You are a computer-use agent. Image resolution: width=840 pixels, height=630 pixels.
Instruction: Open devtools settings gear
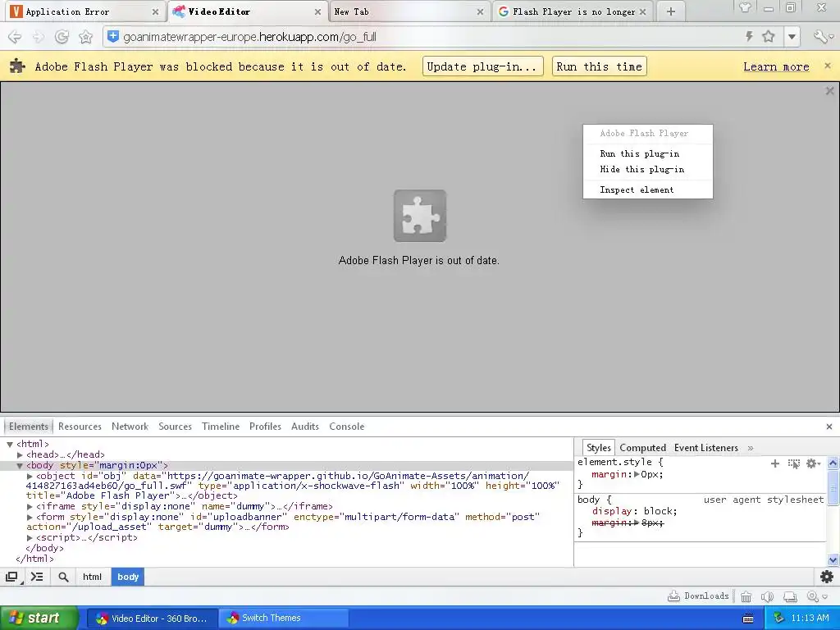(x=827, y=577)
